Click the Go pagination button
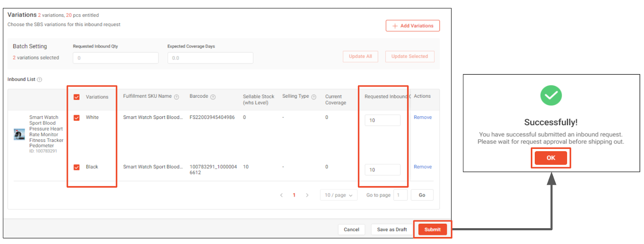 422,195
